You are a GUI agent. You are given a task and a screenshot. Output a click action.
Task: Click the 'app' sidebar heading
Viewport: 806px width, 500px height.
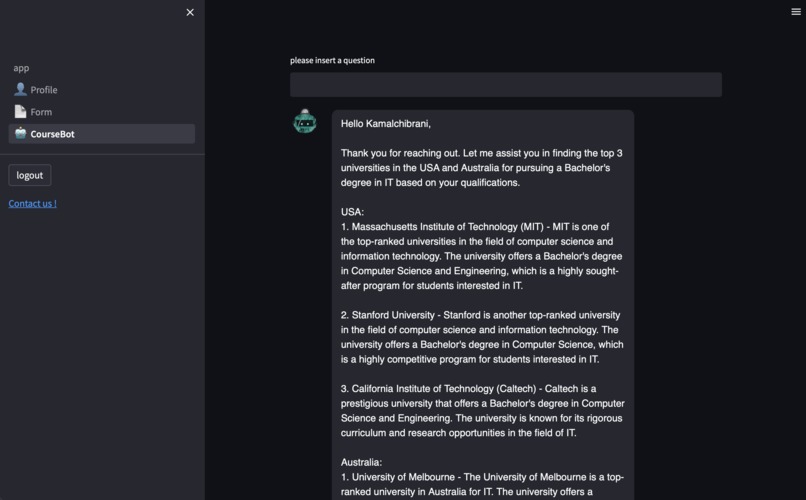click(21, 68)
